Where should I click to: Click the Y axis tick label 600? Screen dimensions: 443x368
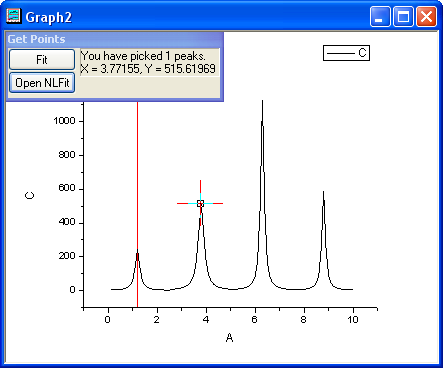click(x=67, y=188)
